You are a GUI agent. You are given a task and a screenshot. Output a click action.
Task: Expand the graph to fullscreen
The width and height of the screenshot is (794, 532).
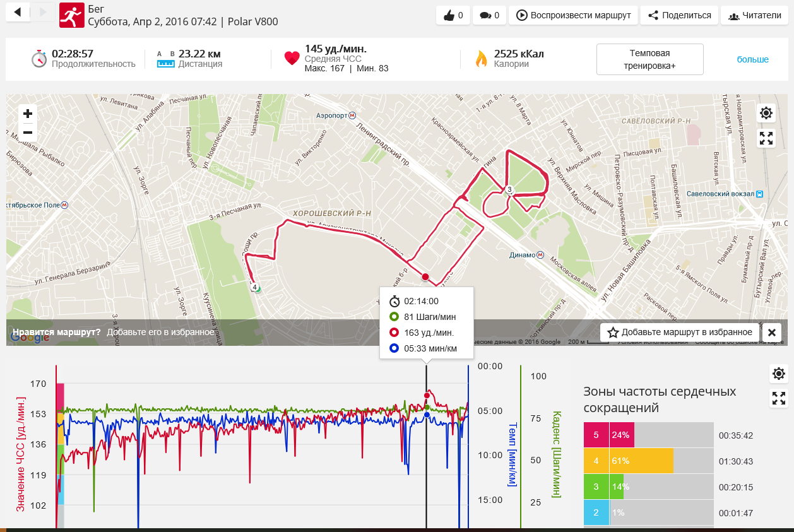779,398
